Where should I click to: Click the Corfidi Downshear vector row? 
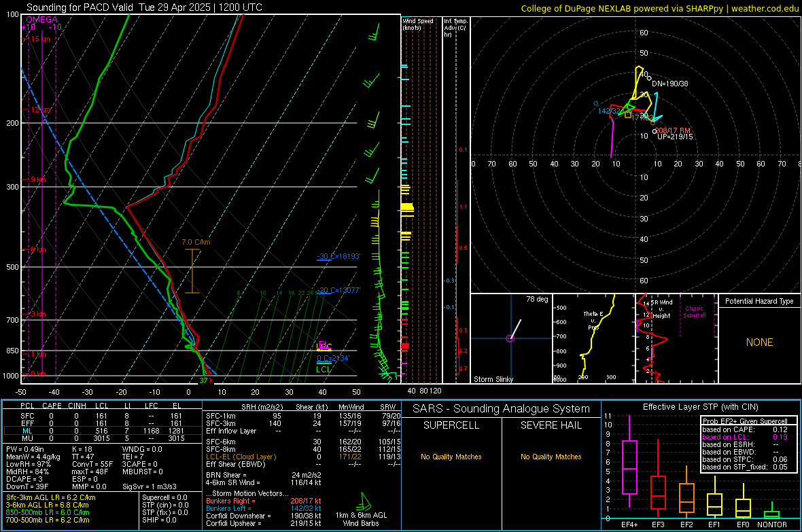tap(264, 516)
